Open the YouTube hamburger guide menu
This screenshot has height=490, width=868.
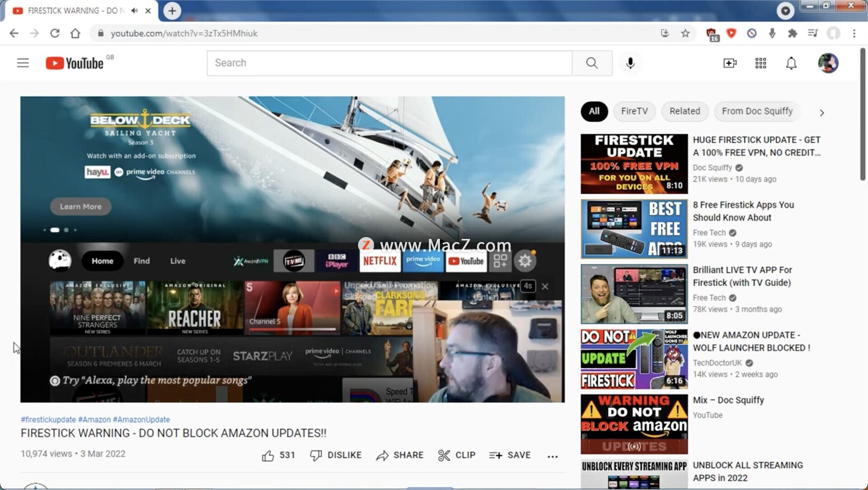point(23,63)
